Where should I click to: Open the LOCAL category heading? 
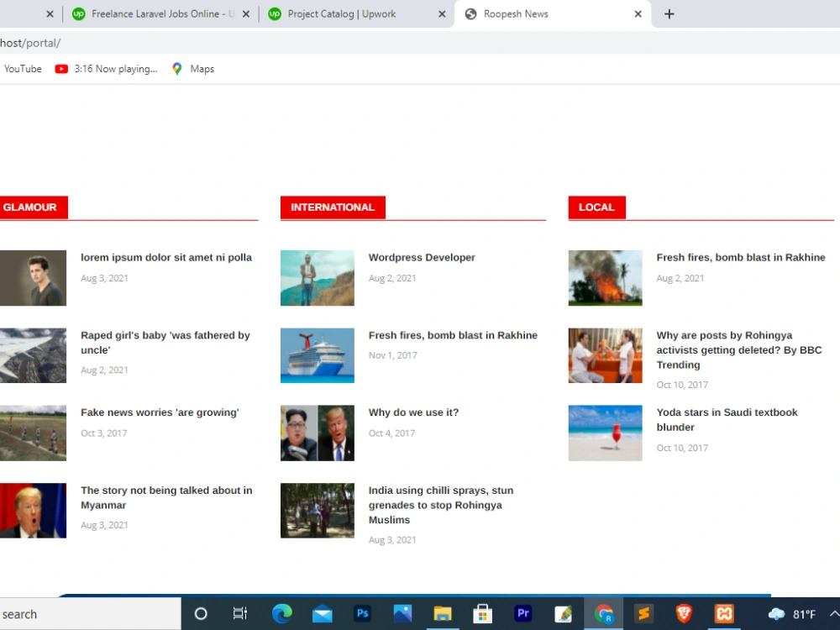point(596,207)
